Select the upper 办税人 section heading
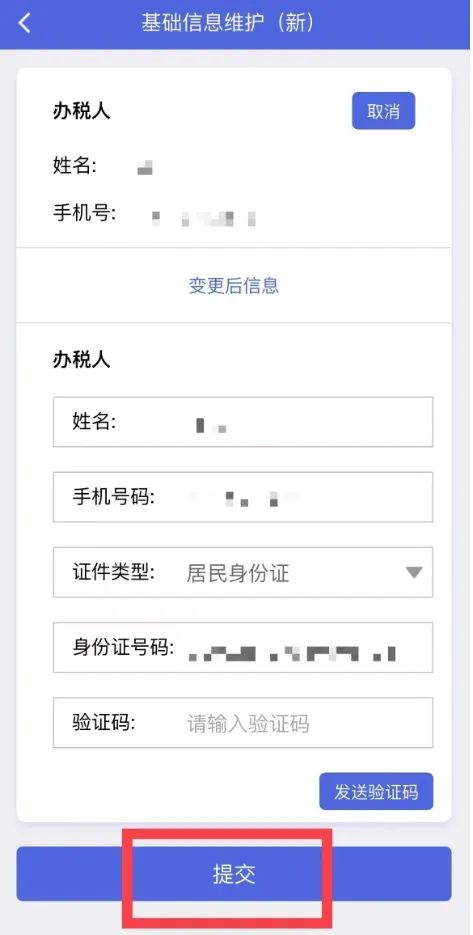Screen dimensions: 473x935 [82, 111]
